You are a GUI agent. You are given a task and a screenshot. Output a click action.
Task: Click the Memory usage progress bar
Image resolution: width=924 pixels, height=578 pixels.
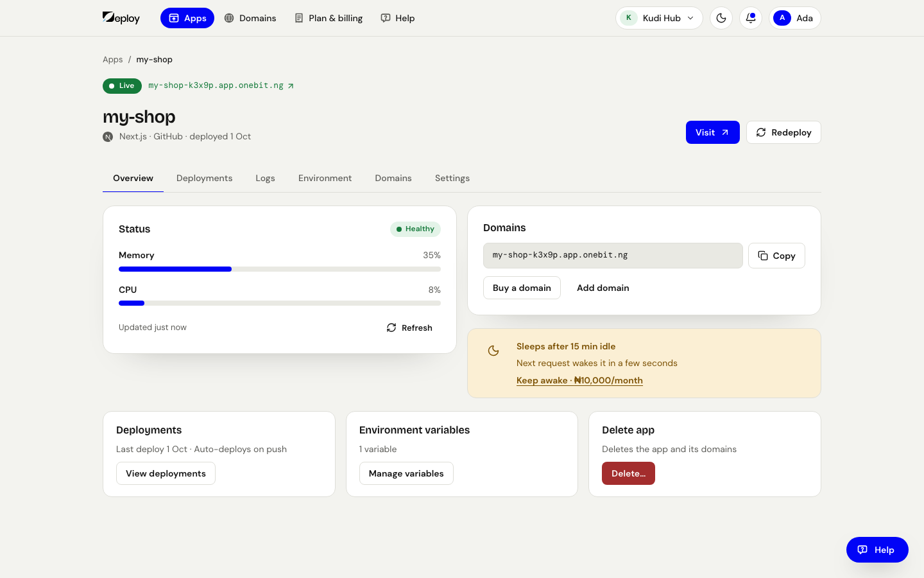(x=280, y=269)
